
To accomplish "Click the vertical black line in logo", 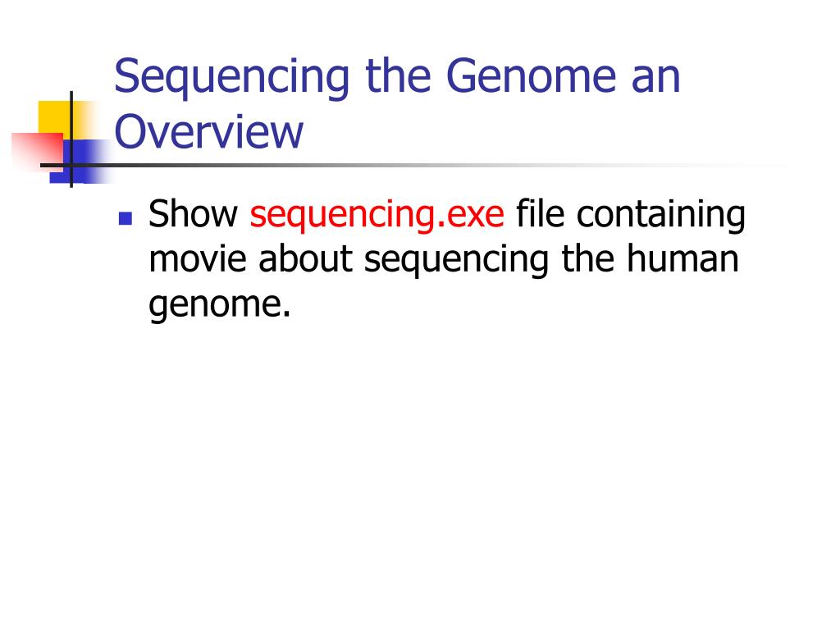I will pos(71,139).
